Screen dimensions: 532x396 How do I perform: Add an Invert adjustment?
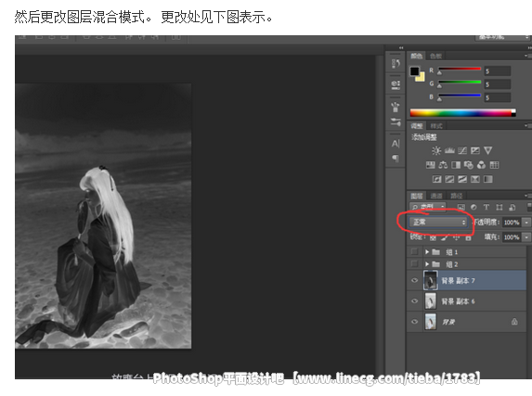437,179
